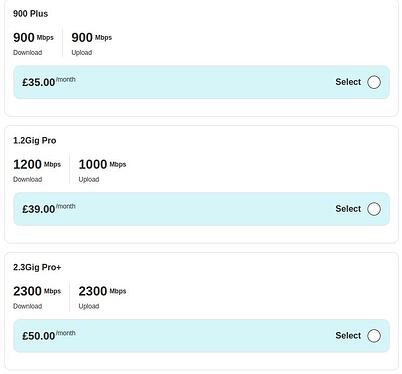Click the 2300 Mbps Upload figure
This screenshot has height=374, width=402.
tap(102, 291)
